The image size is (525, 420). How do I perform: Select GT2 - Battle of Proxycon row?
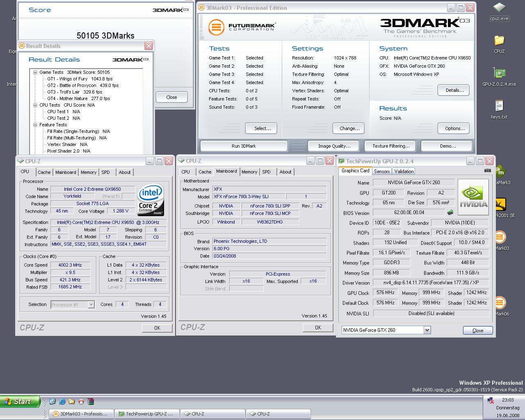(x=83, y=85)
